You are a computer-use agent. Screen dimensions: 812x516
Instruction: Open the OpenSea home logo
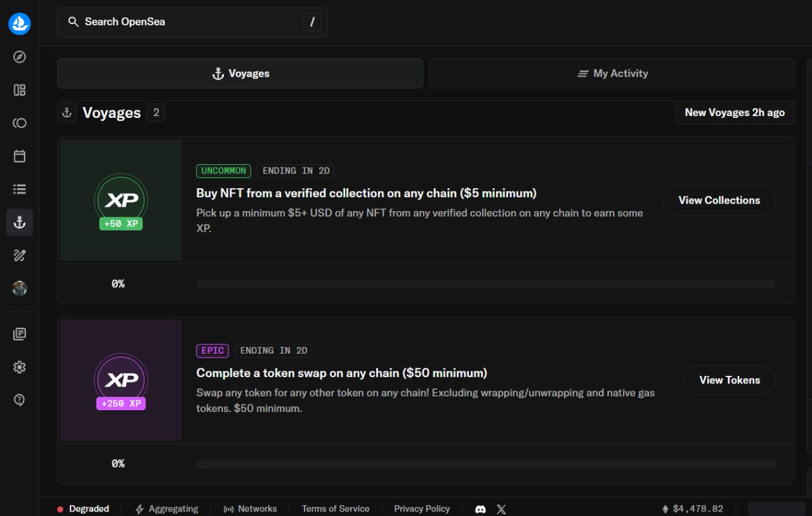[20, 23]
